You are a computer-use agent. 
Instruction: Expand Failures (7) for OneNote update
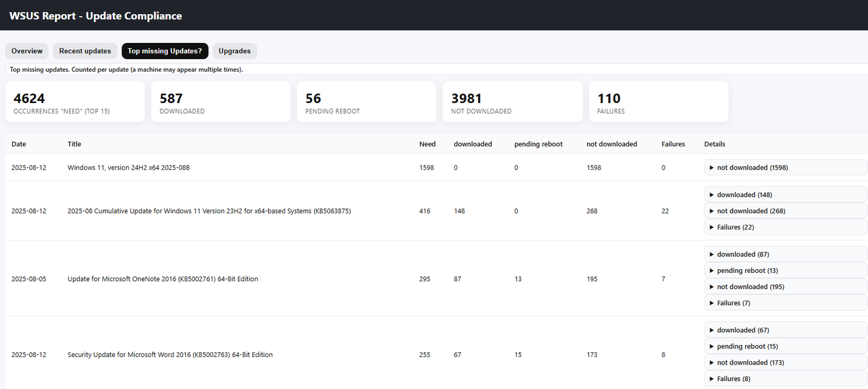(733, 303)
